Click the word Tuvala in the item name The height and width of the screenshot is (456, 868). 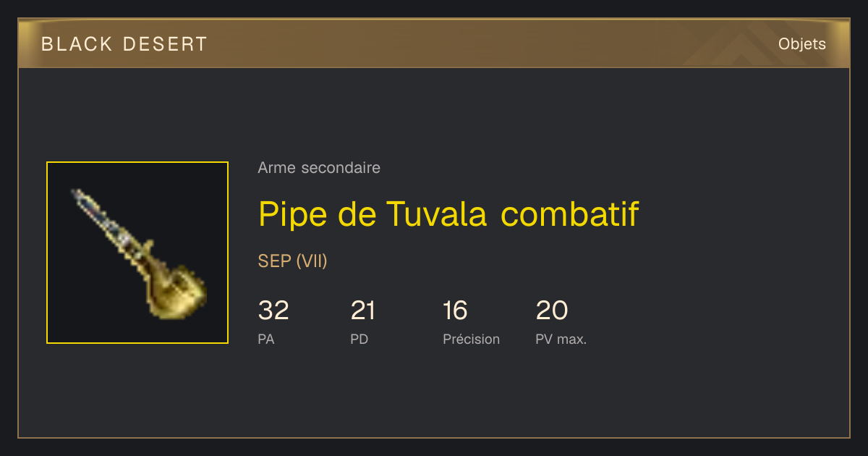tap(438, 214)
